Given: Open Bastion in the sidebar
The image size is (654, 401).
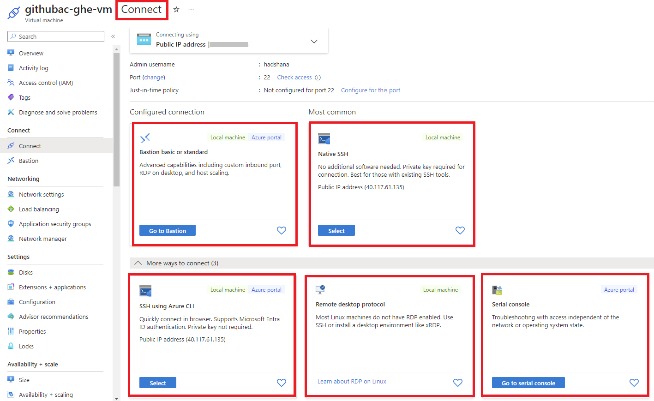Looking at the screenshot, I should [x=28, y=161].
